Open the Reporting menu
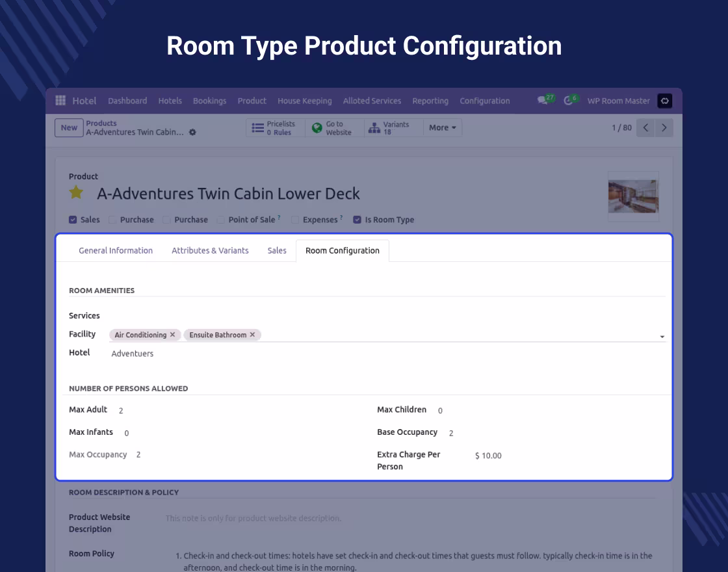This screenshot has width=728, height=572. [430, 101]
